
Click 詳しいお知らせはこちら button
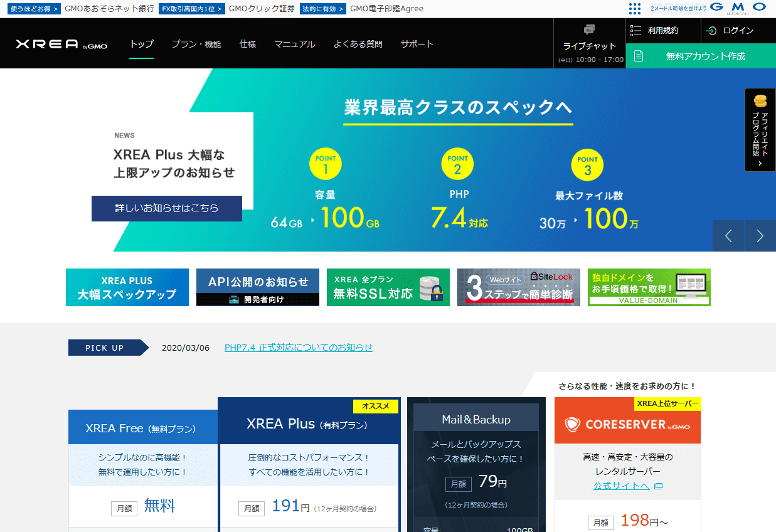[167, 208]
